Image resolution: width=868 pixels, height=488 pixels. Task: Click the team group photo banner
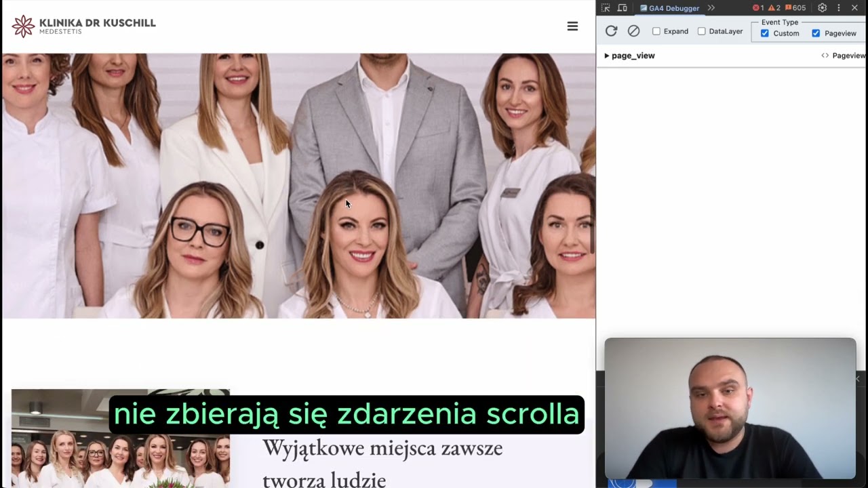298,186
